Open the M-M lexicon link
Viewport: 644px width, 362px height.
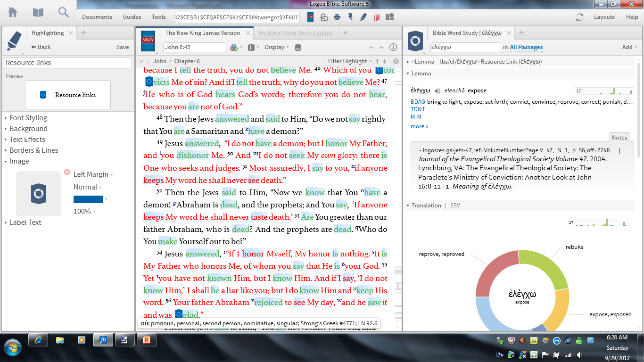(416, 116)
